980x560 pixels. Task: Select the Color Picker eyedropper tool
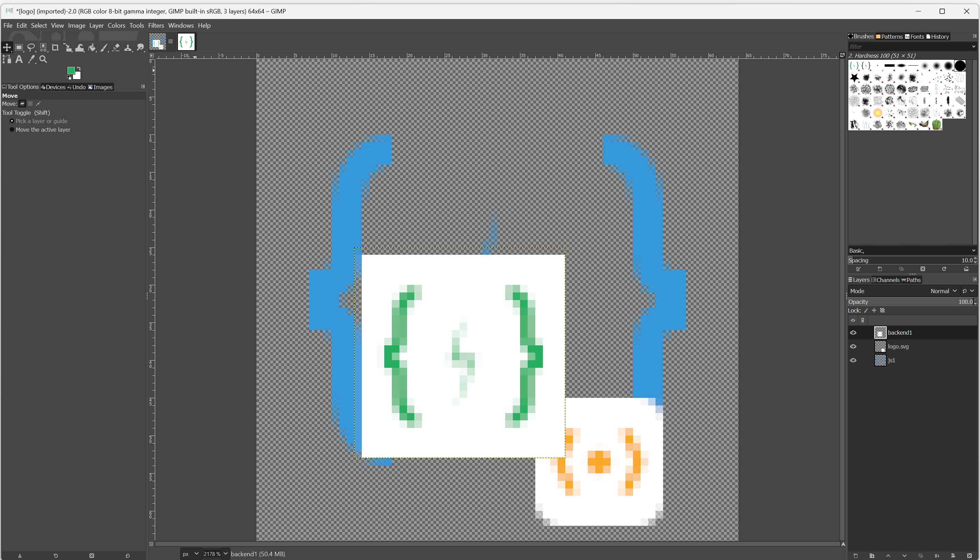[31, 59]
